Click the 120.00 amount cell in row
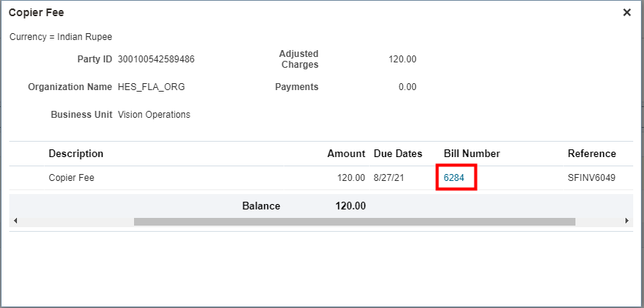 tap(351, 178)
